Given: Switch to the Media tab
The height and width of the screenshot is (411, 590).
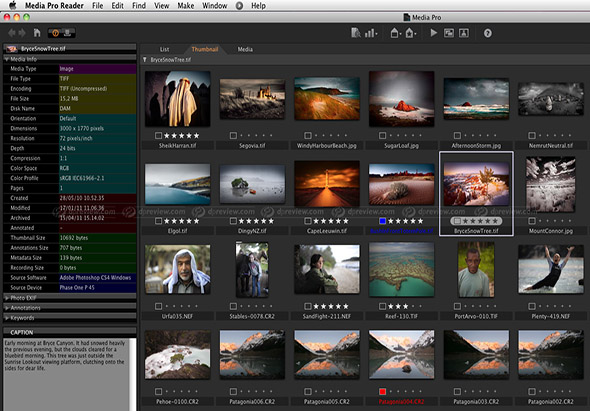Looking at the screenshot, I should point(245,49).
